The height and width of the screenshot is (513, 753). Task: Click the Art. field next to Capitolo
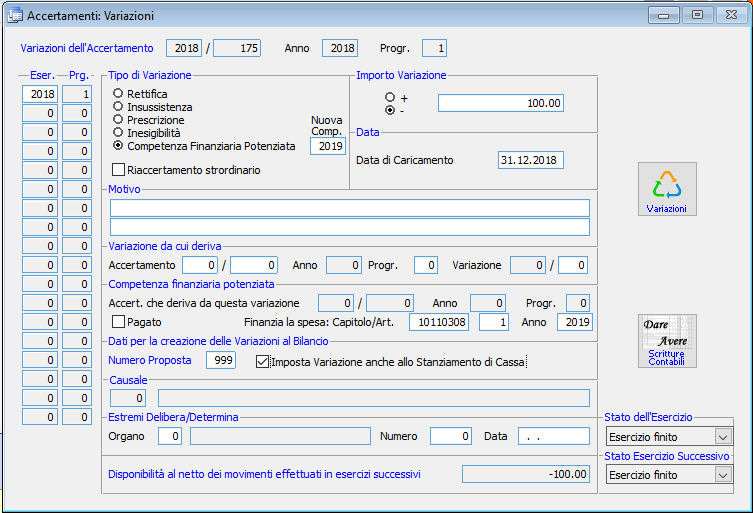pyautogui.click(x=494, y=322)
